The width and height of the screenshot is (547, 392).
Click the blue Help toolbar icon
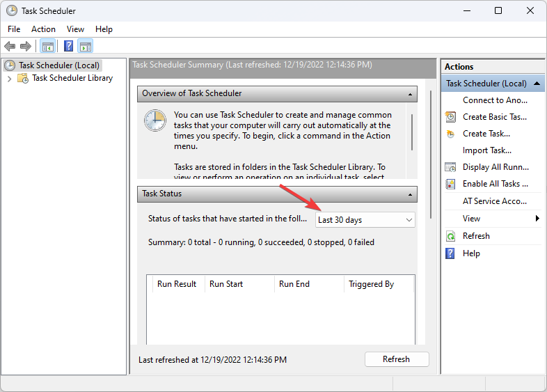(x=68, y=46)
